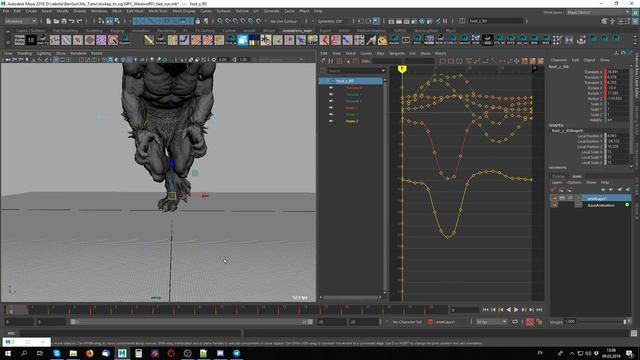Click the red K shelf icon

point(324,40)
